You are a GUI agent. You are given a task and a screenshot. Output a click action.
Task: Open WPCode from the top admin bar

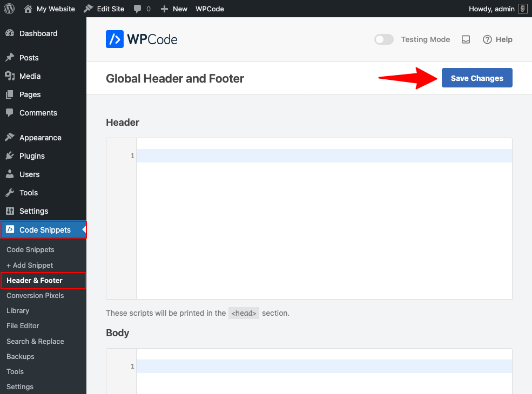210,9
